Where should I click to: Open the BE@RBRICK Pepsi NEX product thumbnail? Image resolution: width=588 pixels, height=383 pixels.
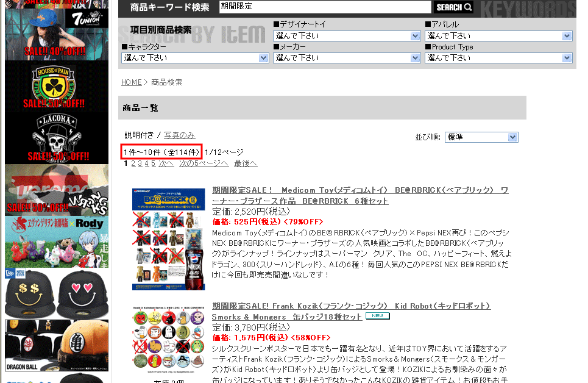click(168, 239)
